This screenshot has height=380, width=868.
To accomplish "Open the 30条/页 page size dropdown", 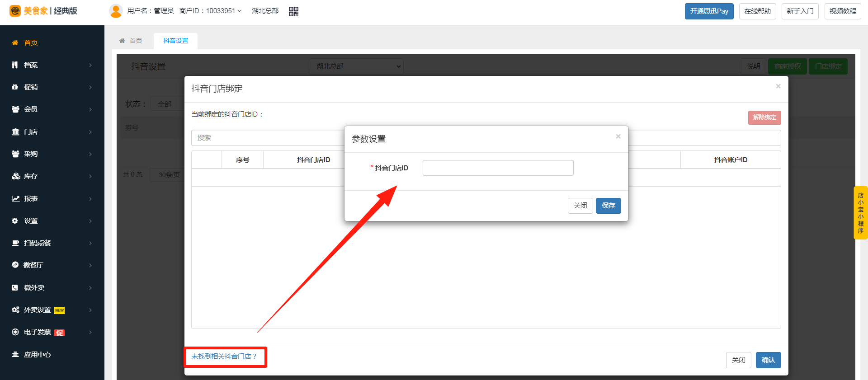I will coord(168,175).
